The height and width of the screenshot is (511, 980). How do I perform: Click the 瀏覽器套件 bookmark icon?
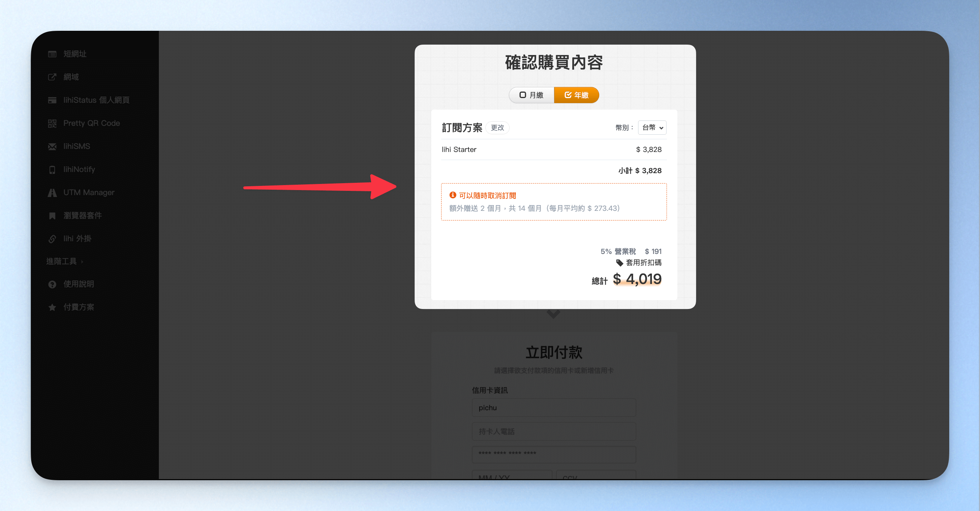52,216
